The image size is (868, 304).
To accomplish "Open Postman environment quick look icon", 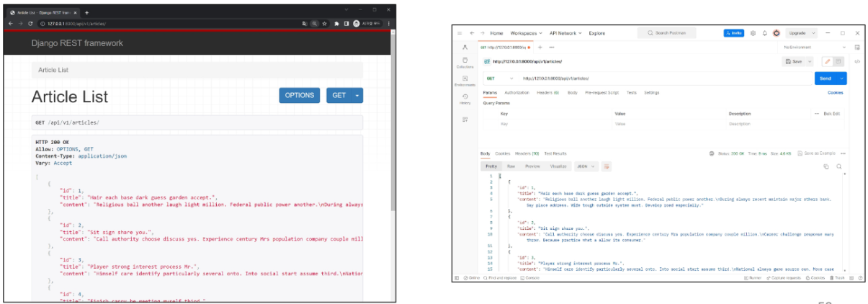I will tap(857, 47).
